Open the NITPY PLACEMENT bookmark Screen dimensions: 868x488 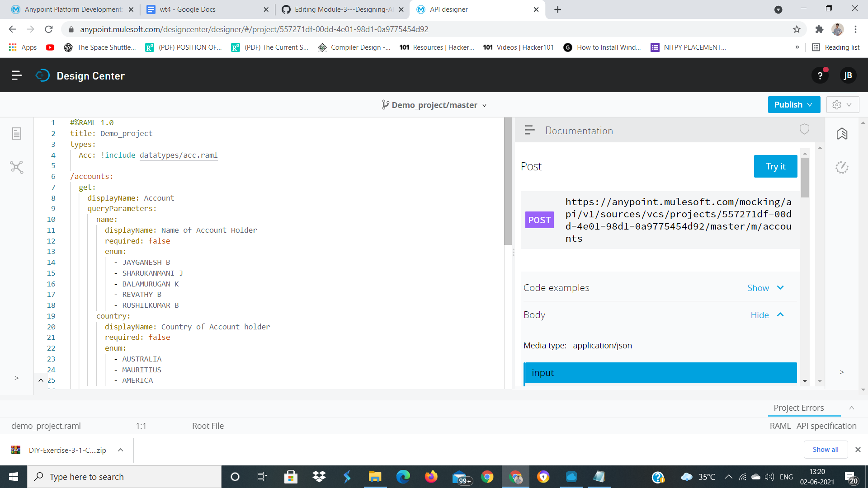click(688, 47)
